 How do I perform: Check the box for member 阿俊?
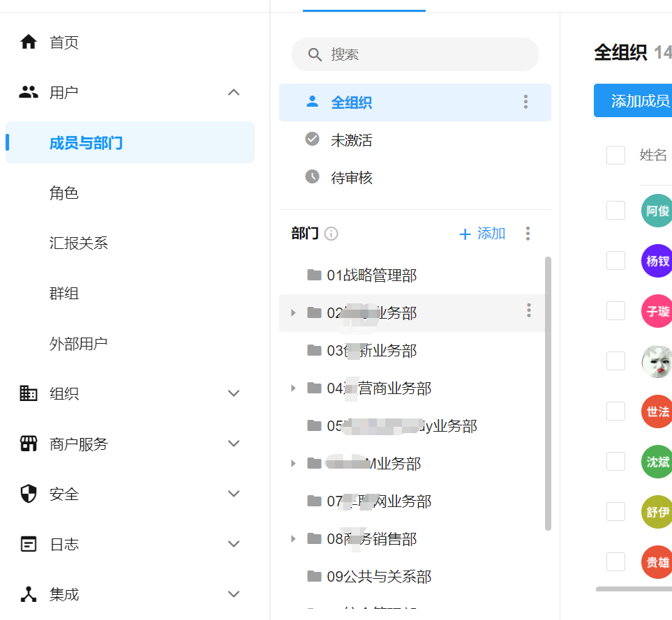pyautogui.click(x=615, y=211)
